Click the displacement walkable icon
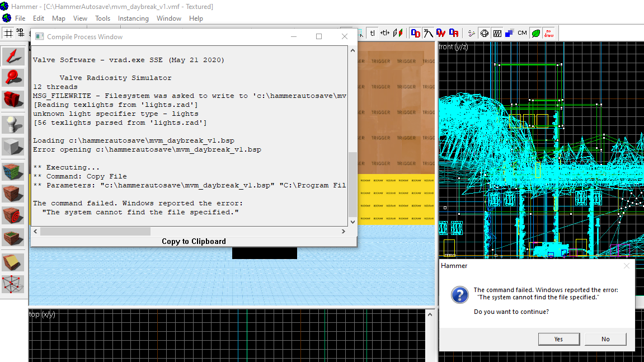Screen dimensions: 644x362 (441, 33)
